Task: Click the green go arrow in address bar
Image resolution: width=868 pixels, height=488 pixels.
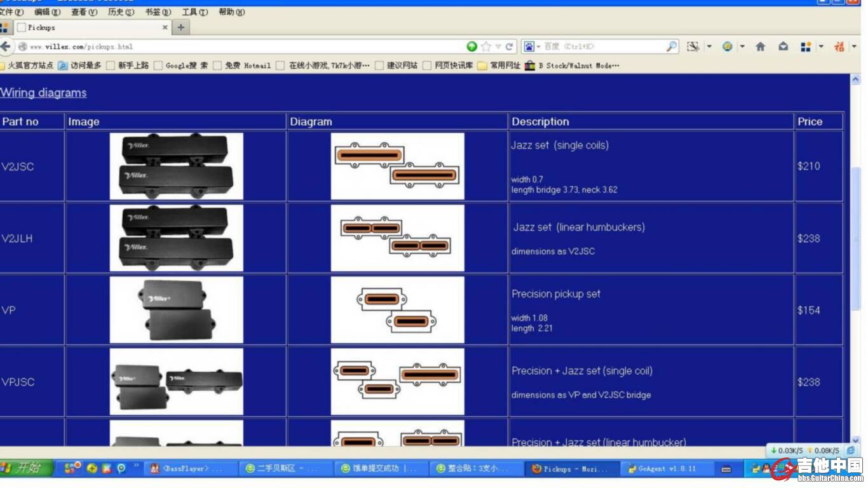Action: pyautogui.click(x=471, y=46)
